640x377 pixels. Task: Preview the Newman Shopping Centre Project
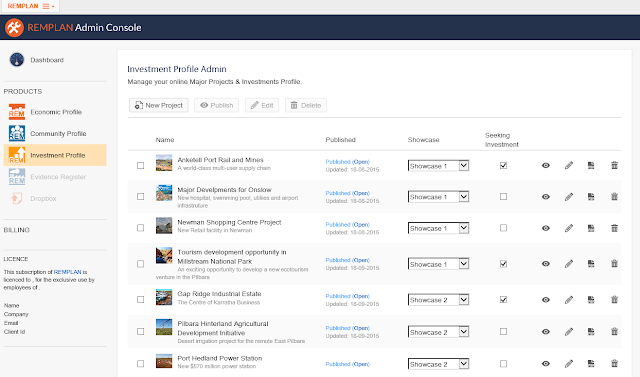point(546,228)
